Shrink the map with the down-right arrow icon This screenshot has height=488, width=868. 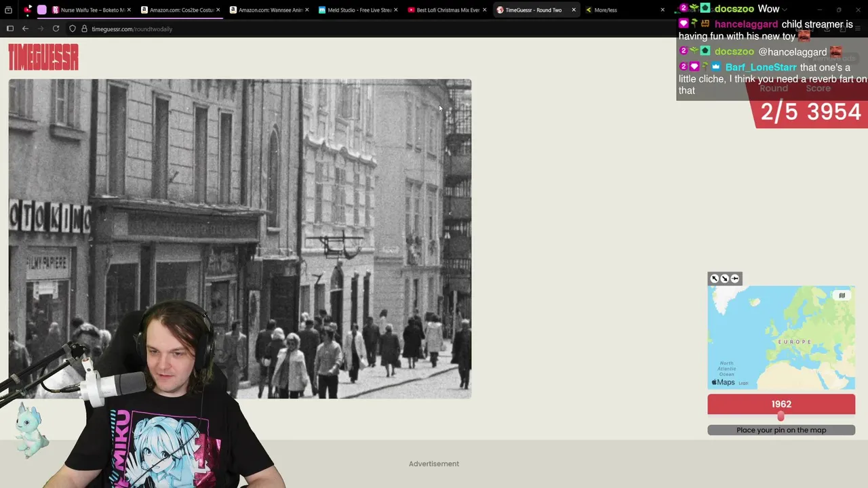click(724, 279)
